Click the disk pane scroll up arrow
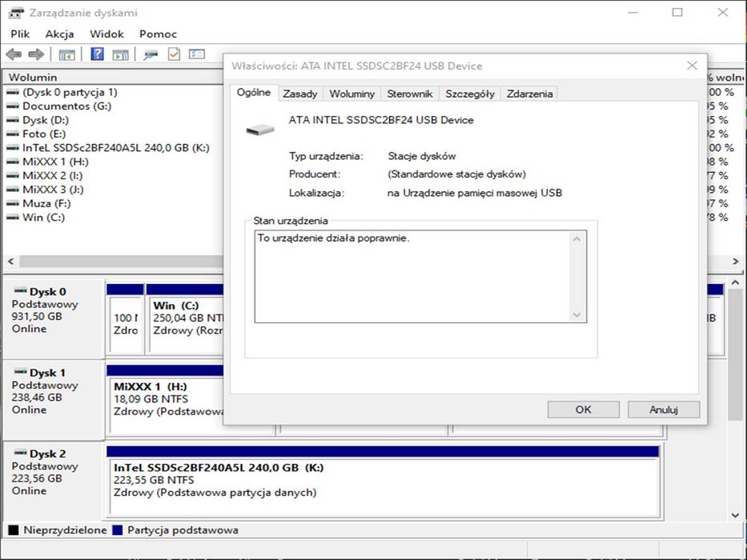The width and height of the screenshot is (747, 560). (x=735, y=282)
